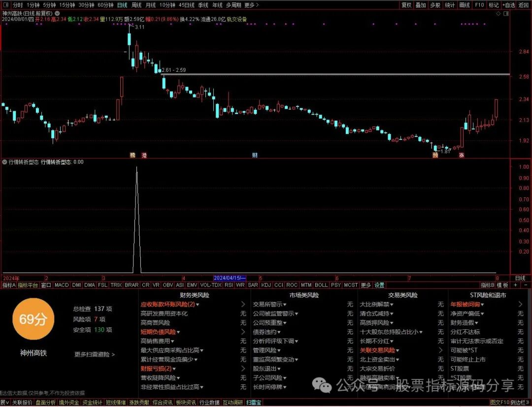Open the 行情转折型态 indicator circle icon
The height and width of the screenshot is (407, 532).
[5, 162]
